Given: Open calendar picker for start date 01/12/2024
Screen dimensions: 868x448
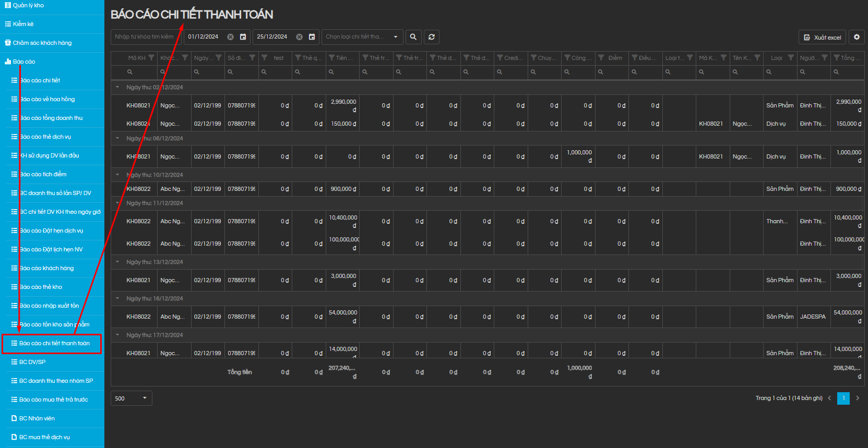Looking at the screenshot, I should [x=243, y=37].
